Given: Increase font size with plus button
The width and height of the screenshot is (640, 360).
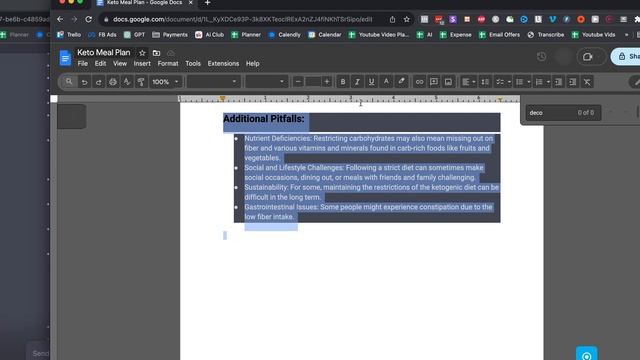Looking at the screenshot, I should pyautogui.click(x=327, y=82).
